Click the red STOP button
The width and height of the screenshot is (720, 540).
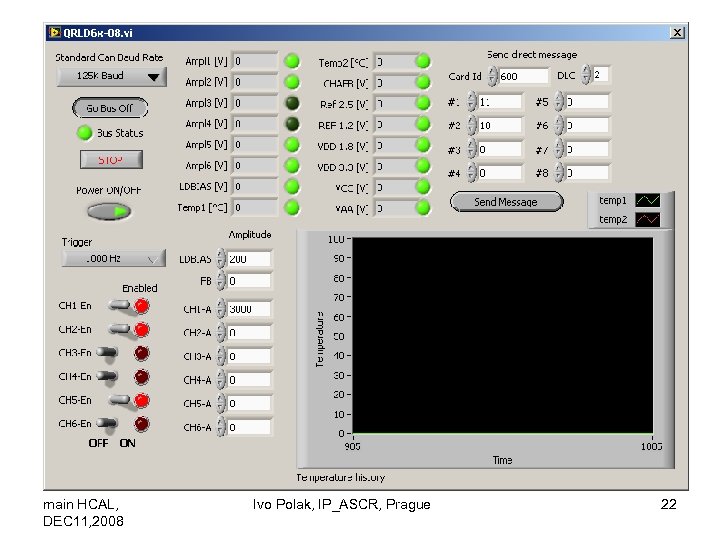111,160
